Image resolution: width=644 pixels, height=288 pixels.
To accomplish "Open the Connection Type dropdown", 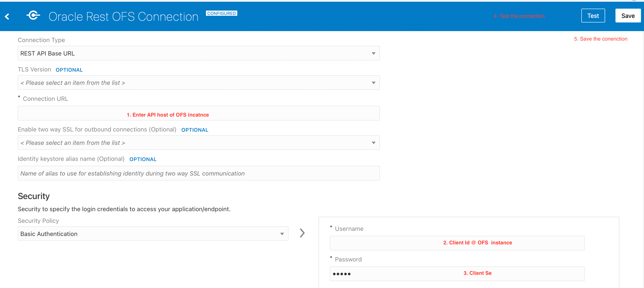I will click(x=199, y=53).
